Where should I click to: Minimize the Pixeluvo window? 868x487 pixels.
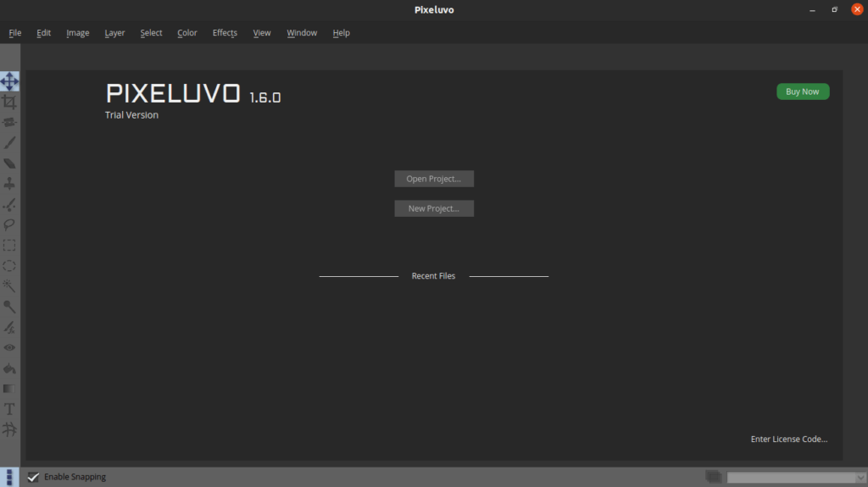click(812, 10)
